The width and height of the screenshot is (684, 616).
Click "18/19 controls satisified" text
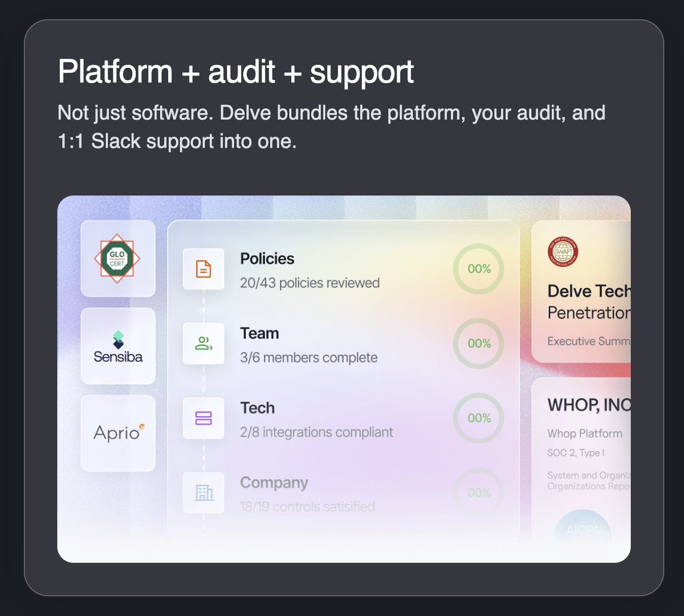point(307,507)
